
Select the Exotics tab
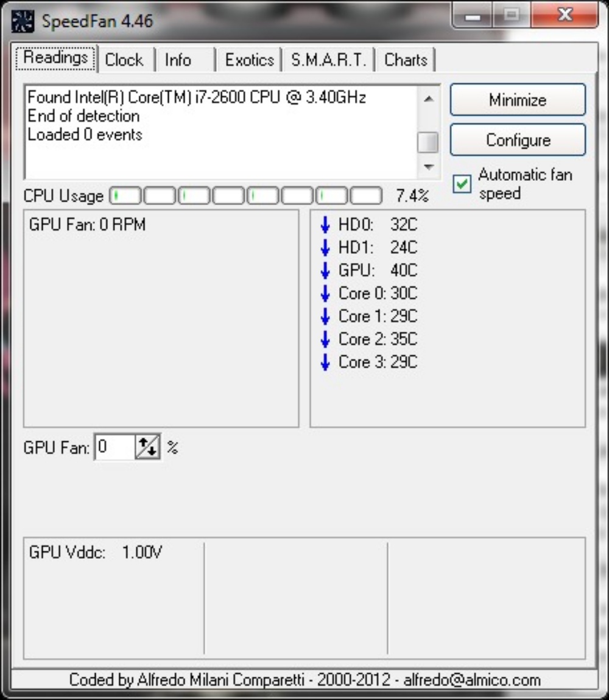click(249, 60)
